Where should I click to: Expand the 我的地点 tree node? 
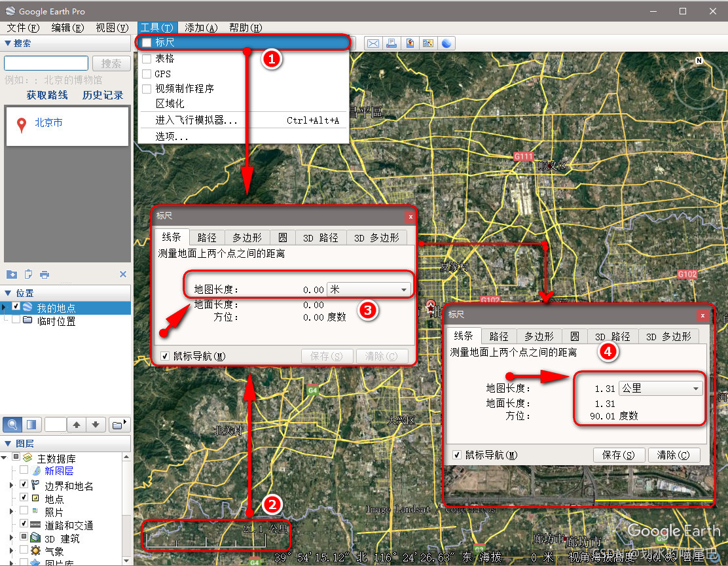[4, 307]
